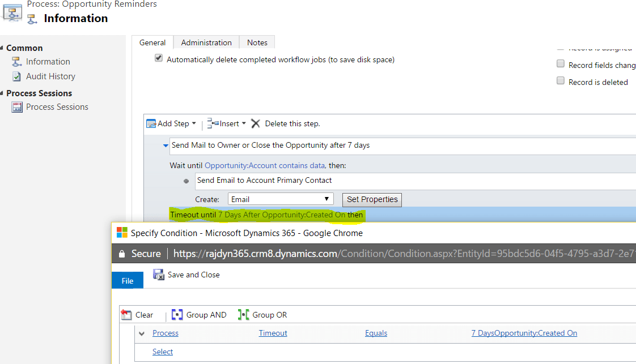The image size is (636, 364).
Task: Click the Timeout until highlighted row
Action: click(x=402, y=215)
